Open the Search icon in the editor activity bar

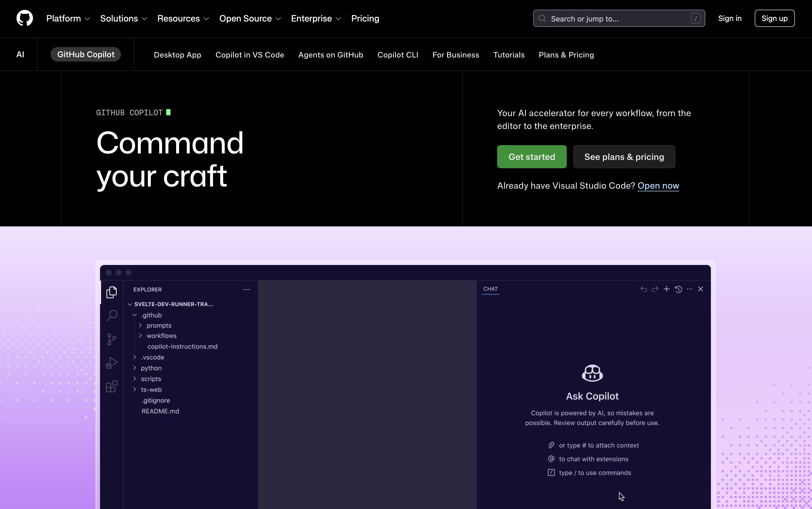coord(112,316)
